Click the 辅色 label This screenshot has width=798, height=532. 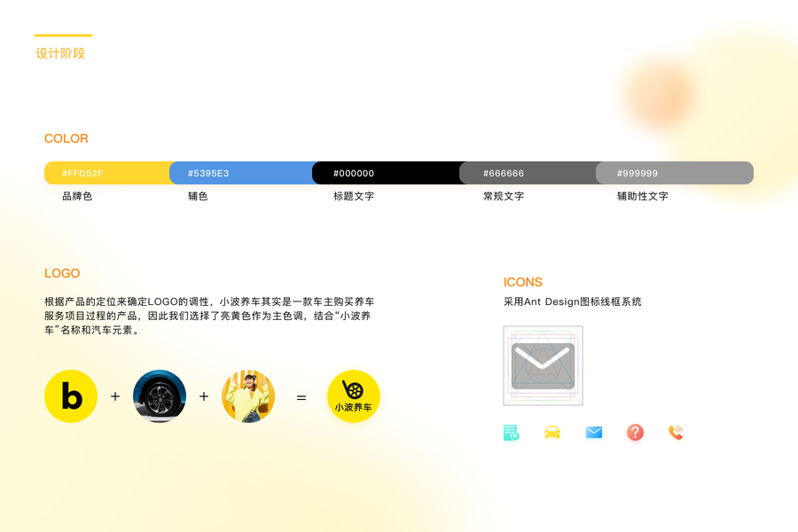198,196
